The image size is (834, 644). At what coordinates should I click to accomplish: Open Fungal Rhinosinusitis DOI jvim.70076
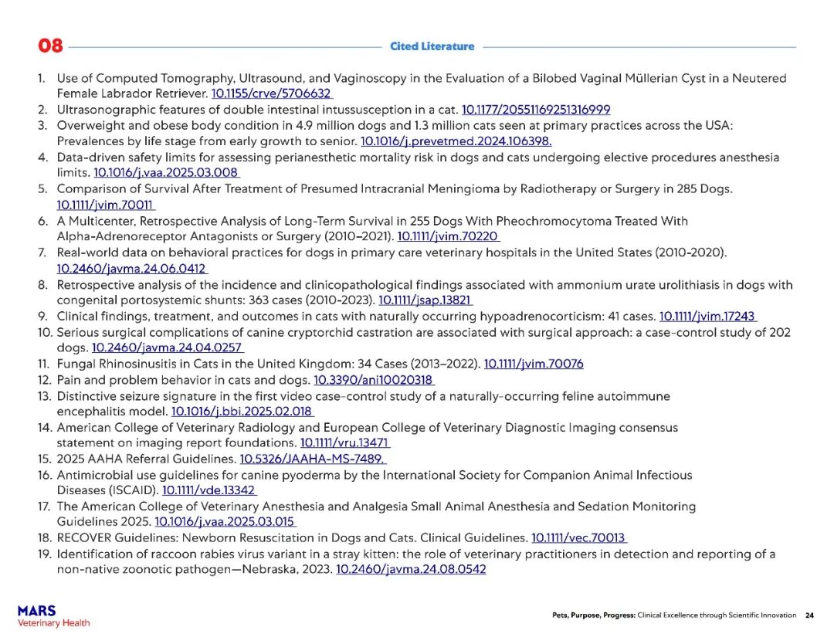(x=534, y=364)
